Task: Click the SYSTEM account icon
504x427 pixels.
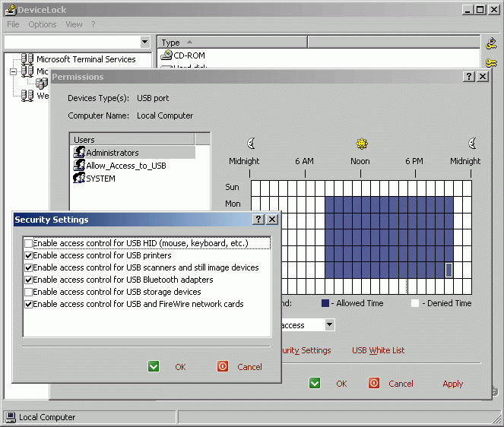Action: pos(79,178)
